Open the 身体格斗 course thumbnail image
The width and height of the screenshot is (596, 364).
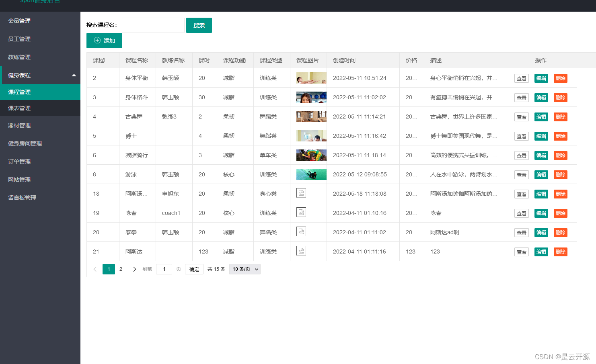(x=311, y=97)
